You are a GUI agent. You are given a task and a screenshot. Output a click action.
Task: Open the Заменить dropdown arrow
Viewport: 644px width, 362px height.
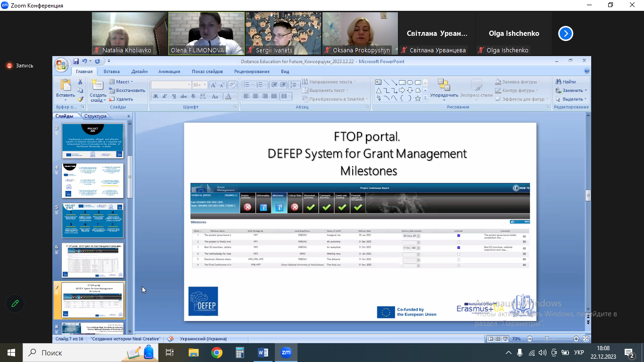coord(586,90)
